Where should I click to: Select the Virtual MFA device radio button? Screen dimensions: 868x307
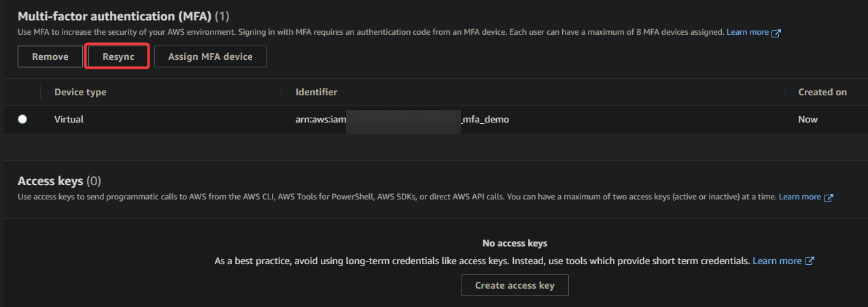(22, 119)
